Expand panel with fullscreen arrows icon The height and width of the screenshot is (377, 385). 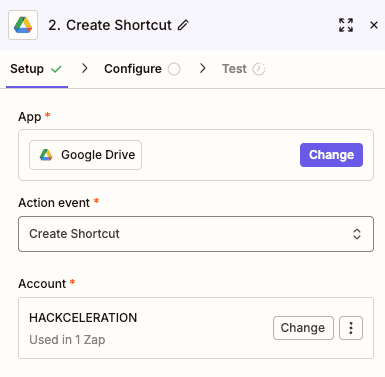tap(346, 25)
